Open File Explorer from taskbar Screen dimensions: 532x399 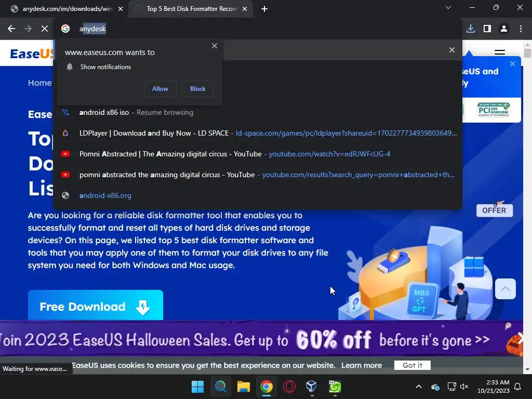point(244,387)
